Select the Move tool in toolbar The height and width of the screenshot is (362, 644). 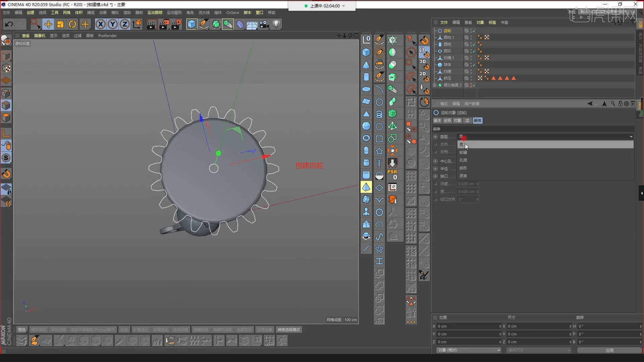(x=48, y=24)
